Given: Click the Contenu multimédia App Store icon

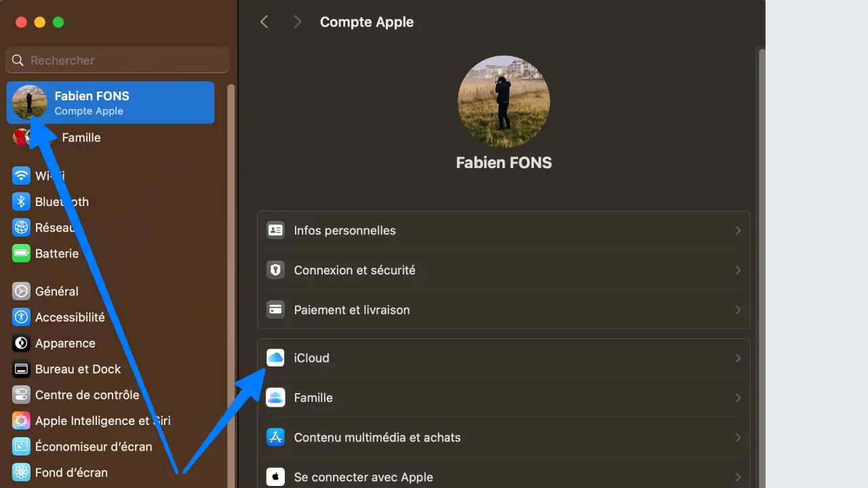Looking at the screenshot, I should click(x=275, y=437).
